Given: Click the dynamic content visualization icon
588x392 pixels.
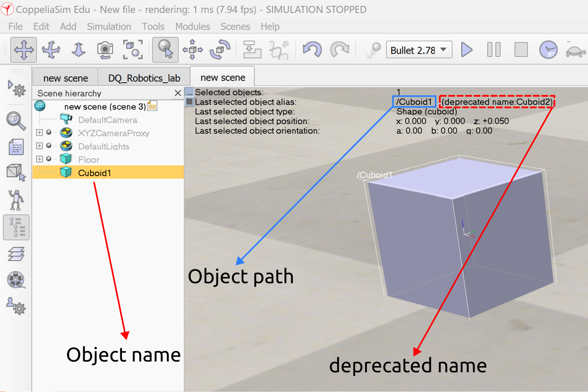Looking at the screenshot, I should pyautogui.click(x=373, y=50).
